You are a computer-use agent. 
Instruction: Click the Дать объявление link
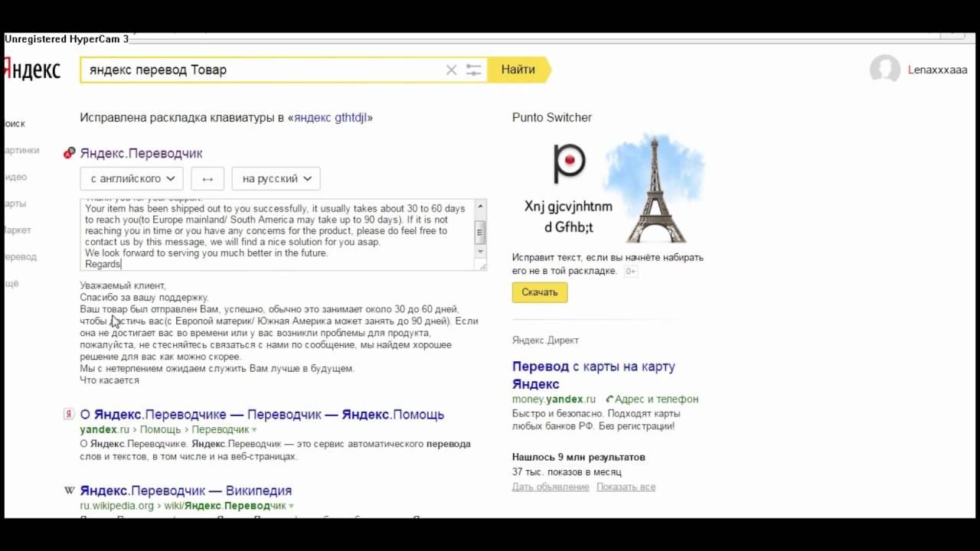(550, 487)
